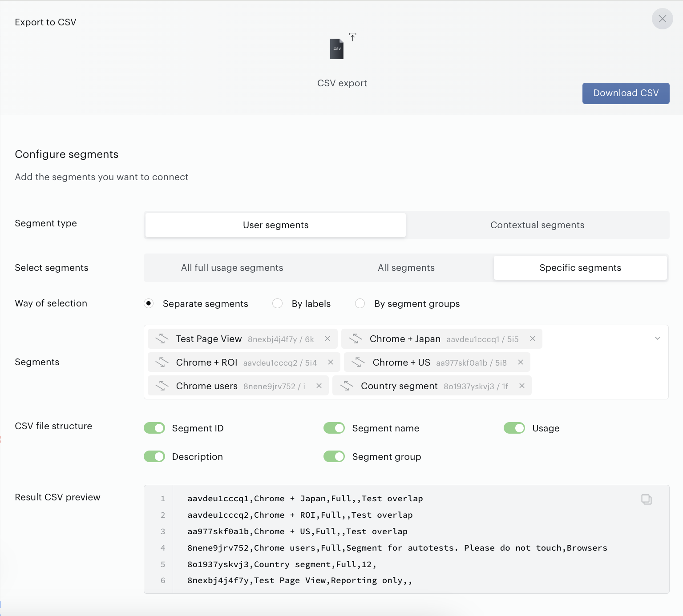Choose Specific segments option
This screenshot has height=616, width=683.
pyautogui.click(x=580, y=268)
